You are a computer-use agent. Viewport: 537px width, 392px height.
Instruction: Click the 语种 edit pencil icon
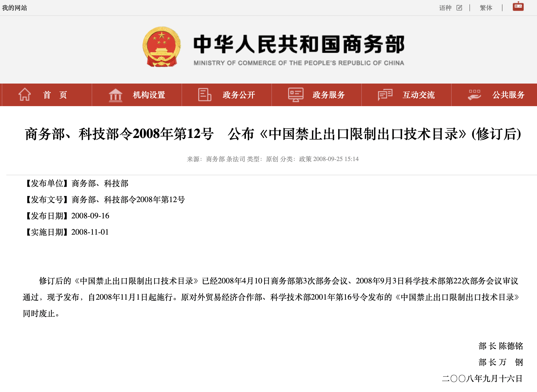tap(459, 8)
